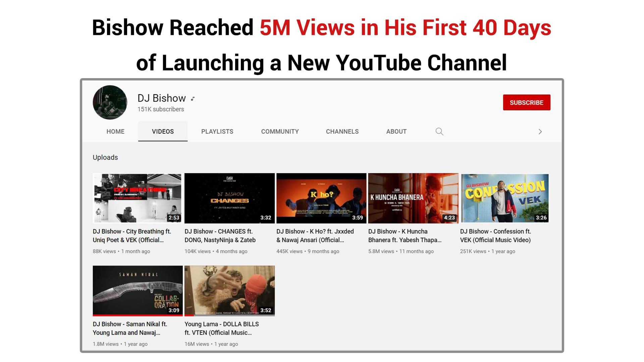
Task: Click '16M views • 1 year ago'
Action: tap(211, 344)
